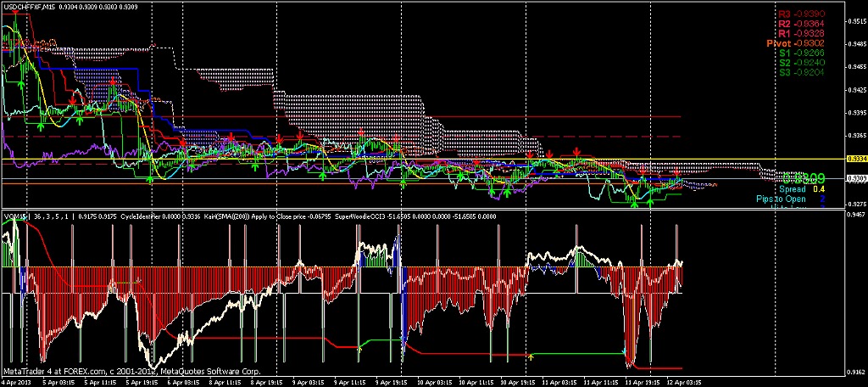Click 0.9425 on the price scale
The image size is (868, 387).
pyautogui.click(x=856, y=90)
